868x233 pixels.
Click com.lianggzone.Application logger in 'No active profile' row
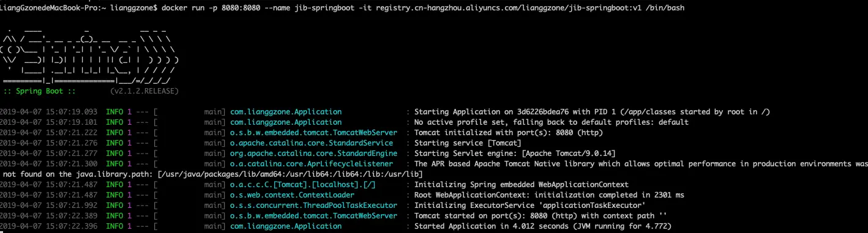click(286, 122)
